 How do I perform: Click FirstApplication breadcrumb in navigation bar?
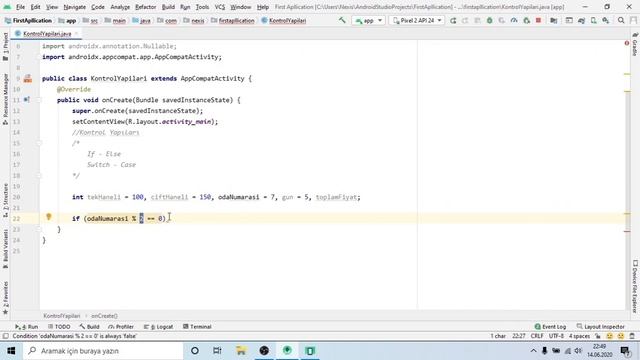(29, 20)
